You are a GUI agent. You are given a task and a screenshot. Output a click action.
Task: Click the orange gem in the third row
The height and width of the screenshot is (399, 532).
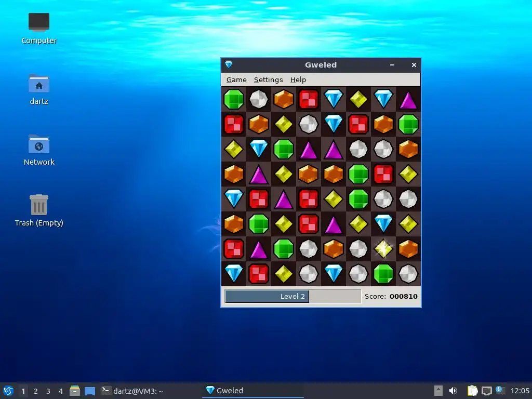[408, 149]
